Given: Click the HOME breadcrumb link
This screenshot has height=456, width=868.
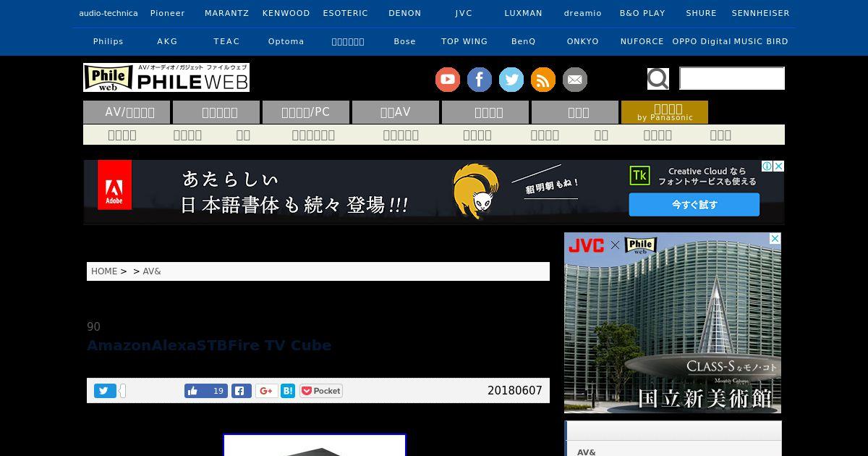Looking at the screenshot, I should [104, 271].
